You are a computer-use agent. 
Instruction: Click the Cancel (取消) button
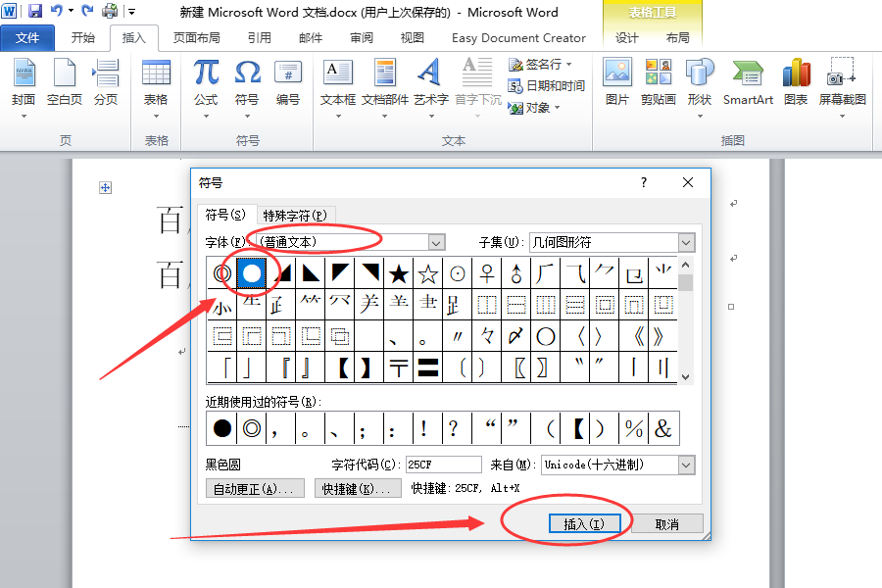[667, 524]
